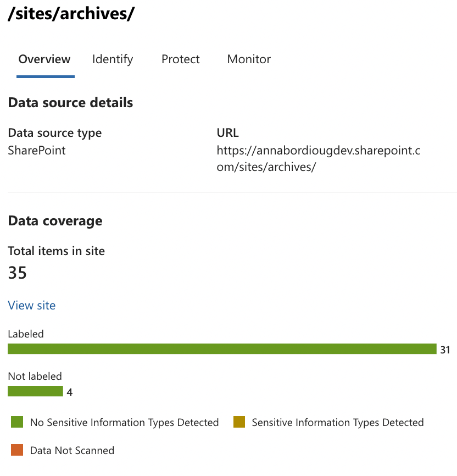Viewport: 457px width, 476px height.
Task: Click the orange Data Not Scanned swatch
Action: click(17, 451)
